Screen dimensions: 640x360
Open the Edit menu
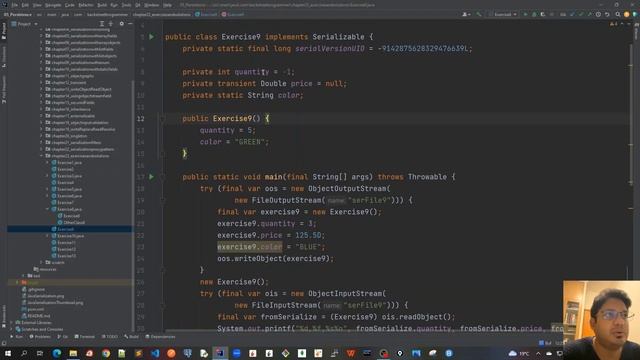(25, 5)
